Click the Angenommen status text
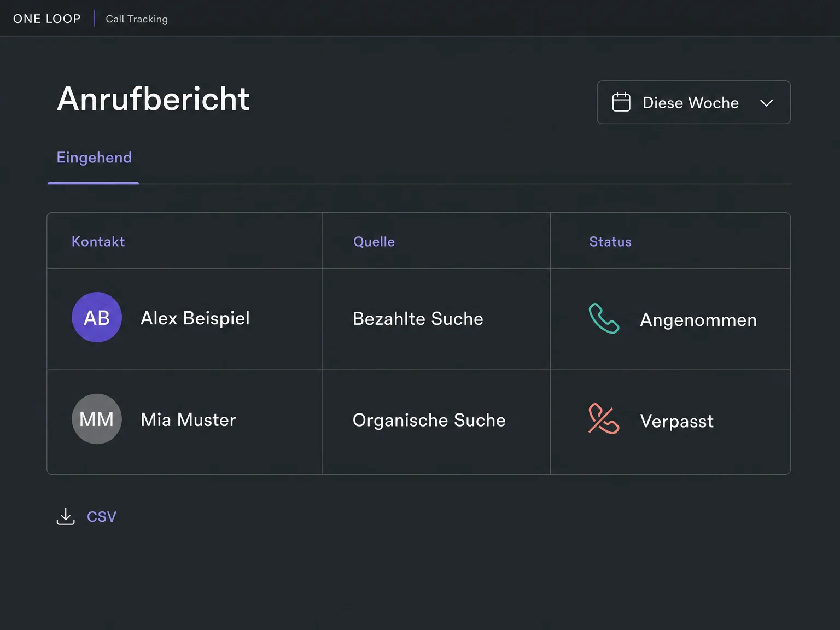This screenshot has height=630, width=840. tap(698, 320)
